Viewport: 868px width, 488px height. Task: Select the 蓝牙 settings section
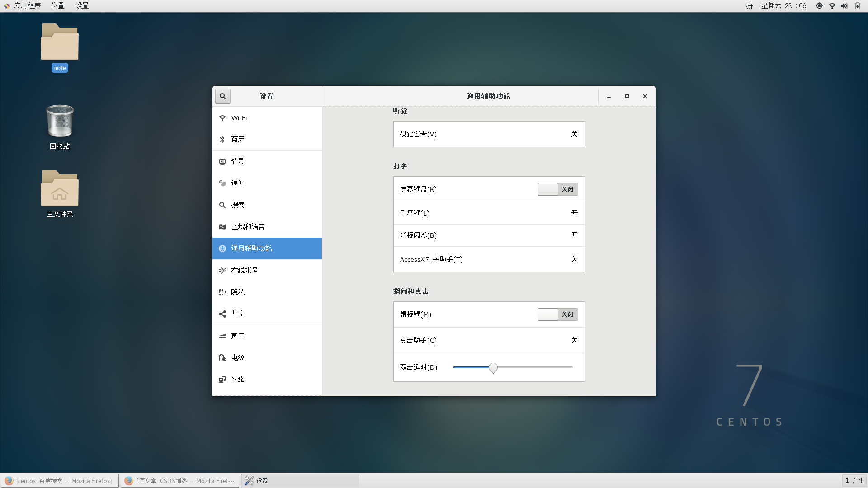238,139
